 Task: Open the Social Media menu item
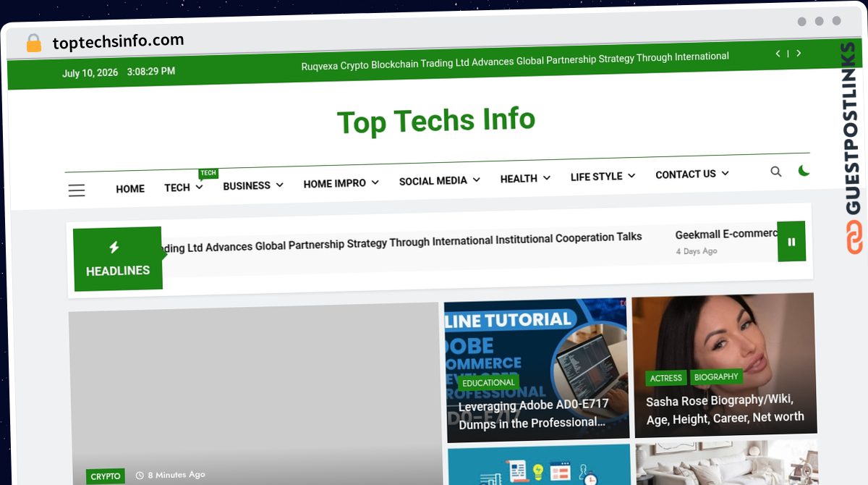[433, 181]
